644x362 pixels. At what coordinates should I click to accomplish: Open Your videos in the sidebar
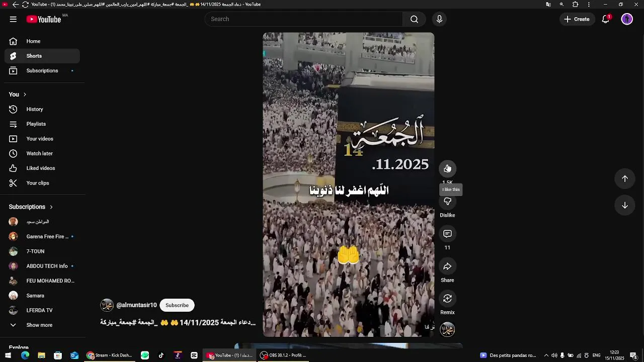coord(42,139)
